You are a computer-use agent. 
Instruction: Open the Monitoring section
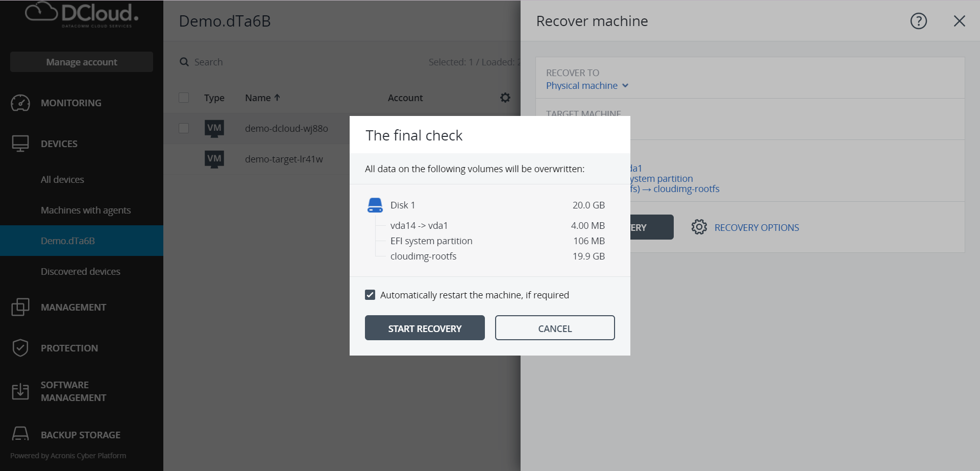pyautogui.click(x=71, y=103)
